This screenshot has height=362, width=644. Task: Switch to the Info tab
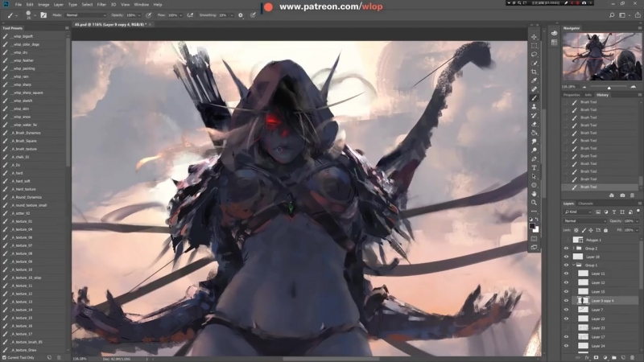coord(588,95)
